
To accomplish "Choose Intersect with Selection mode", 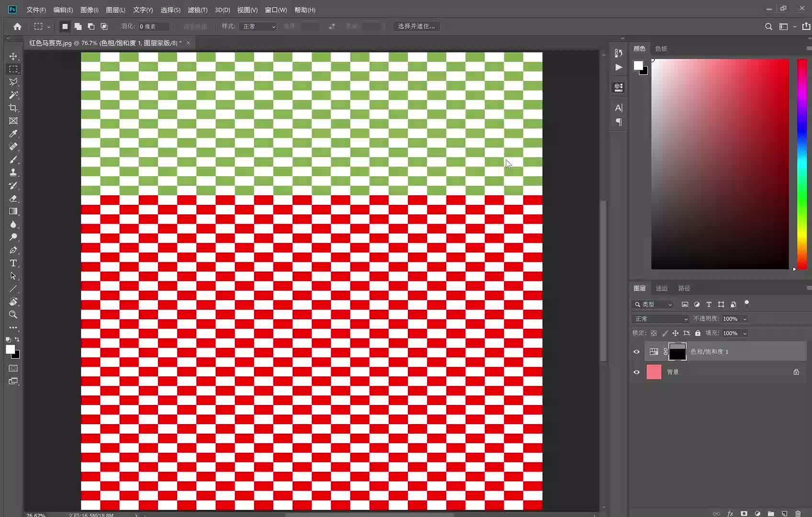I will click(104, 26).
